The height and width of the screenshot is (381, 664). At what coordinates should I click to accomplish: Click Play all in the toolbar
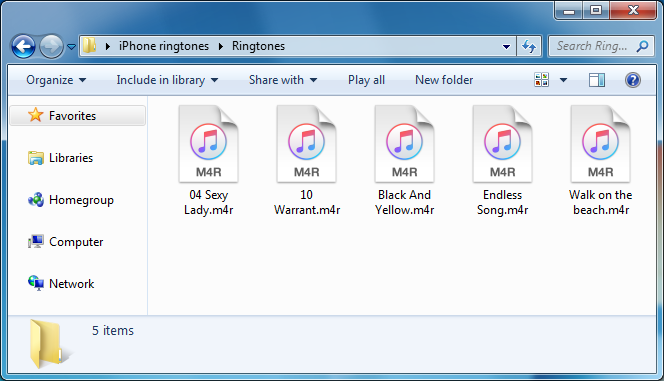coord(366,80)
